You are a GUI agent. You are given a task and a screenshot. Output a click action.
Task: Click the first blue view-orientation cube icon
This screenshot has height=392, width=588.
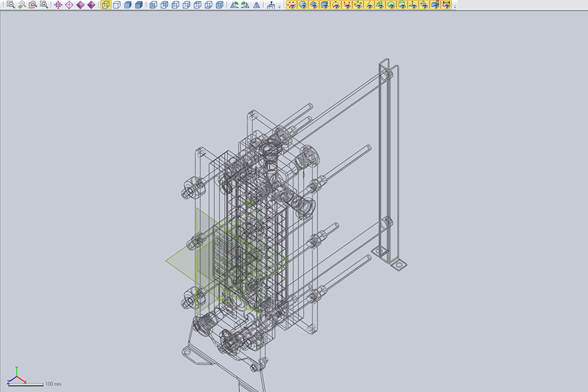(153, 5)
